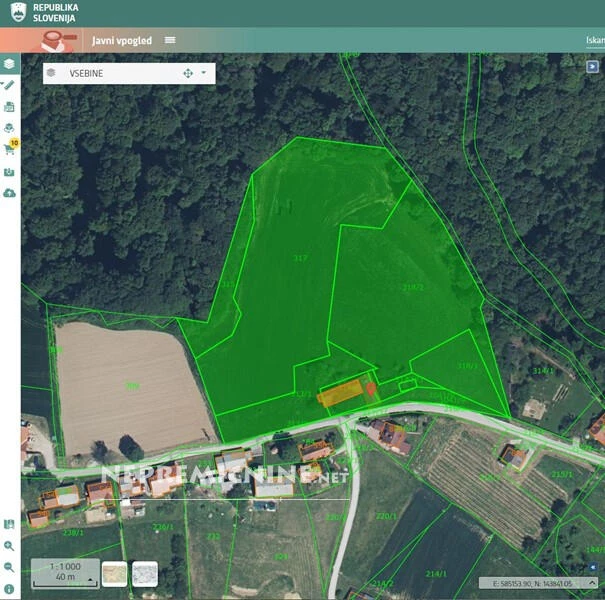Zoom out with the minus magnifier
The width and height of the screenshot is (605, 600).
pyautogui.click(x=9, y=568)
